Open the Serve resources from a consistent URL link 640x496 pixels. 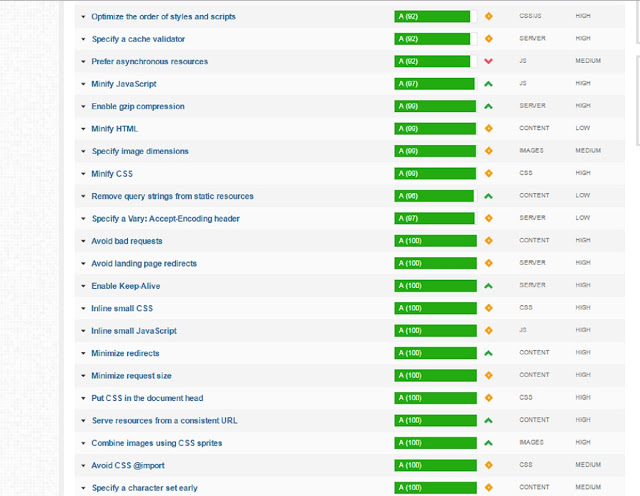pos(164,421)
